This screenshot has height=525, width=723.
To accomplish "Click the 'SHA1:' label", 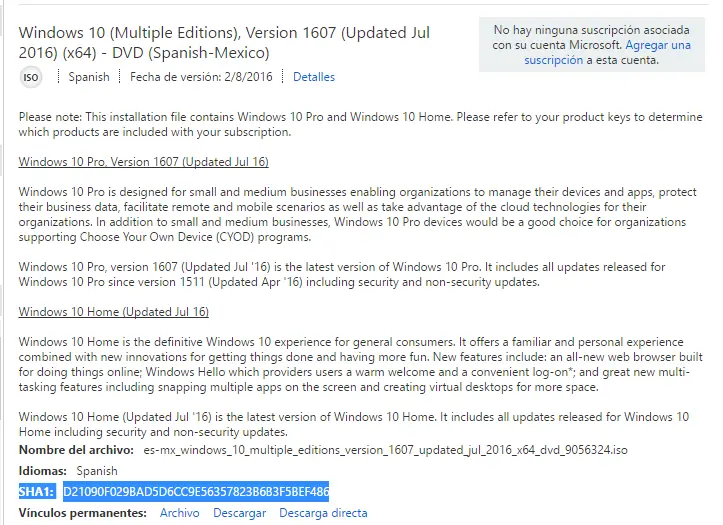I will point(37,491).
